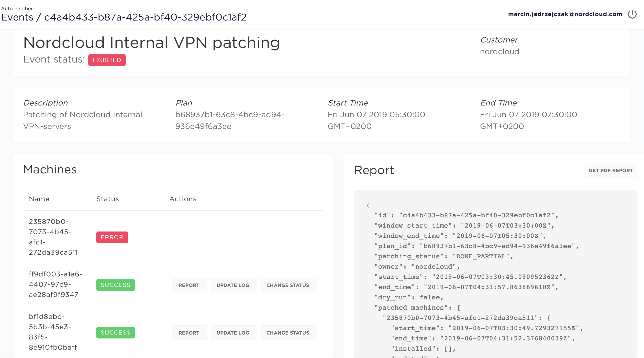Click the "id" line in the JSON report
Viewport: 644px width, 358px height.
[466, 215]
